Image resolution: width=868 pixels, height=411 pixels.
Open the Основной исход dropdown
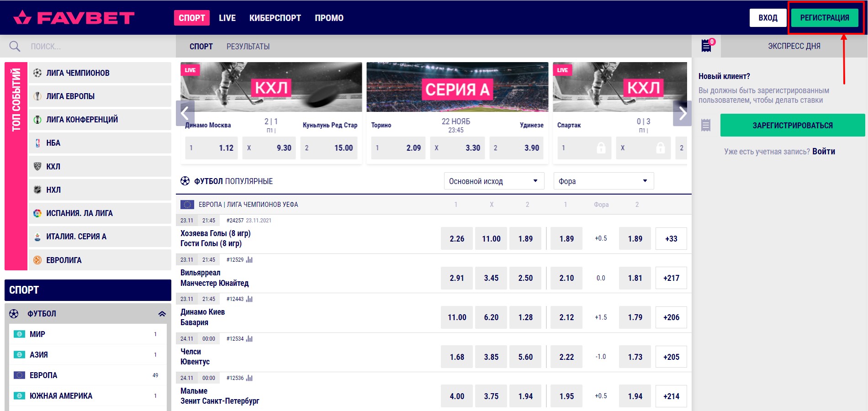494,181
